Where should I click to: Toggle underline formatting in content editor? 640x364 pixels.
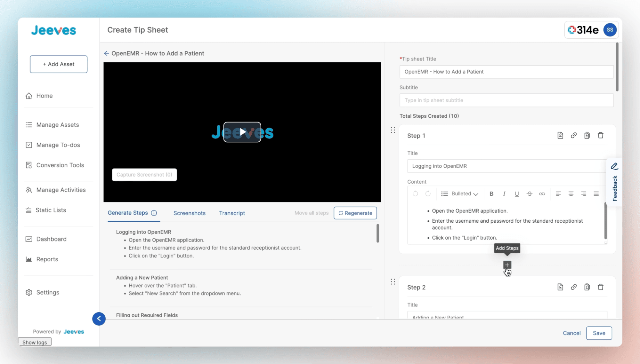(x=517, y=194)
